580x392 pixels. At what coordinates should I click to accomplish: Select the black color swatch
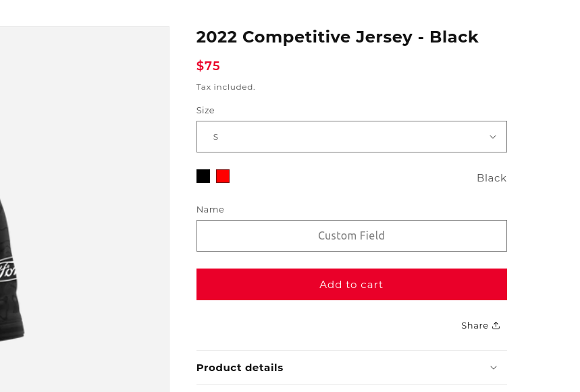pos(203,175)
